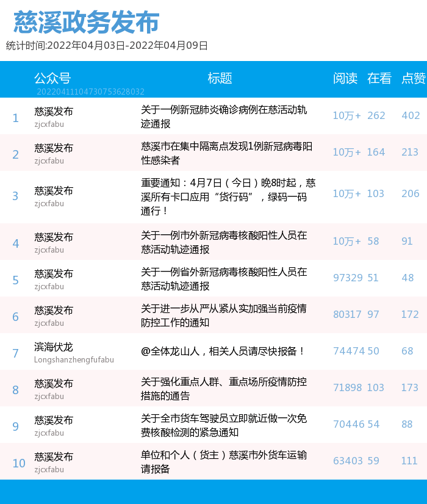Click the ID number 20220411104730753628032

91,92
